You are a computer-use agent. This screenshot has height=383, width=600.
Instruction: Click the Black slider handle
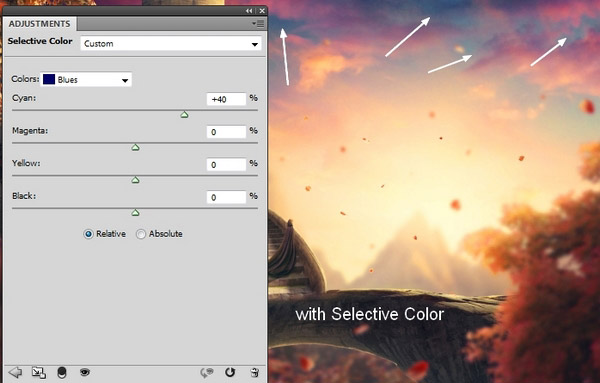click(135, 213)
